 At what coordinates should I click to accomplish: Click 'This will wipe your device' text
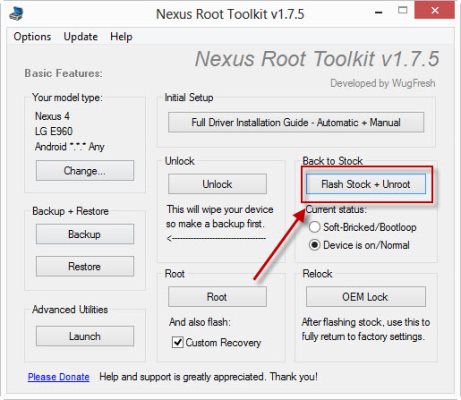(x=220, y=209)
